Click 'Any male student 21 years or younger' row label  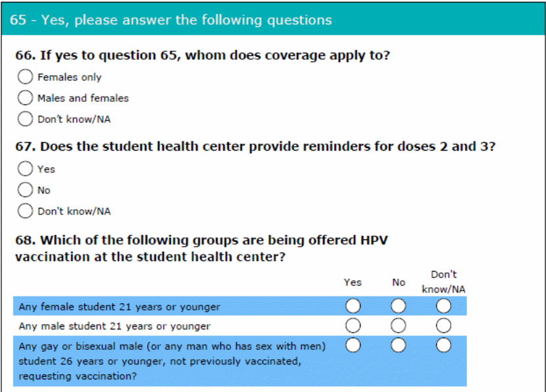pyautogui.click(x=114, y=326)
